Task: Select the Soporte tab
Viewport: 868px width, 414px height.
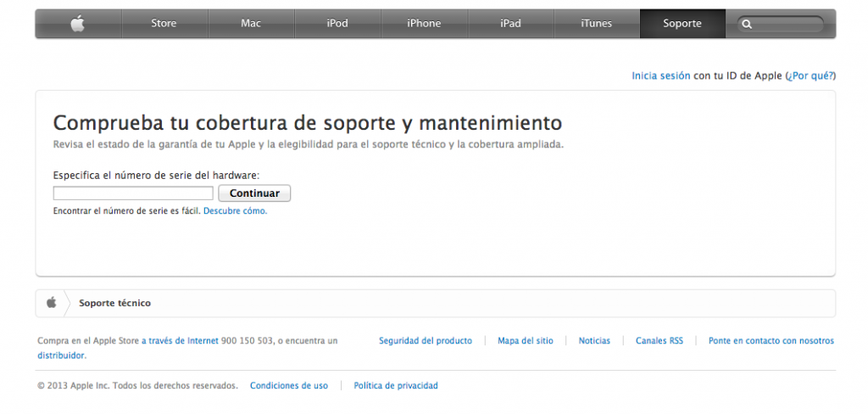Action: pos(682,23)
